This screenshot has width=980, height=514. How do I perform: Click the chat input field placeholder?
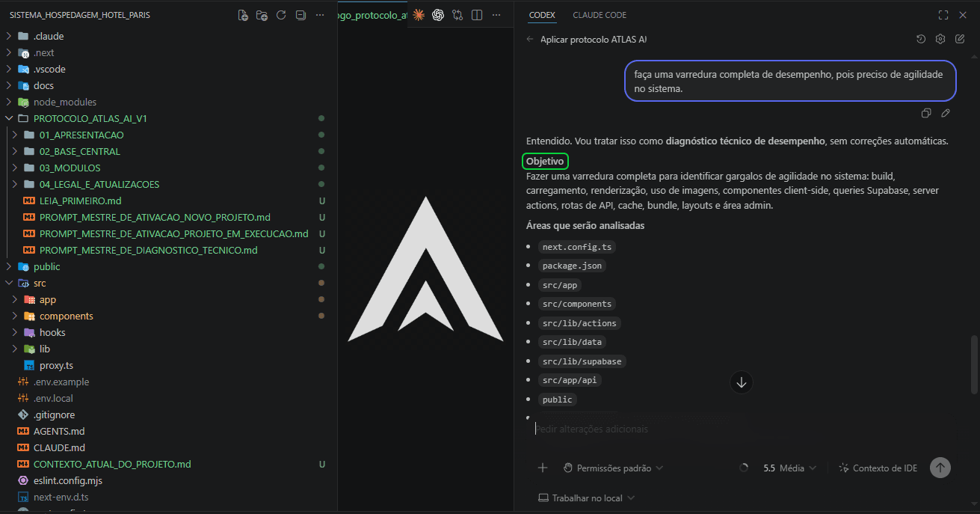tap(592, 429)
